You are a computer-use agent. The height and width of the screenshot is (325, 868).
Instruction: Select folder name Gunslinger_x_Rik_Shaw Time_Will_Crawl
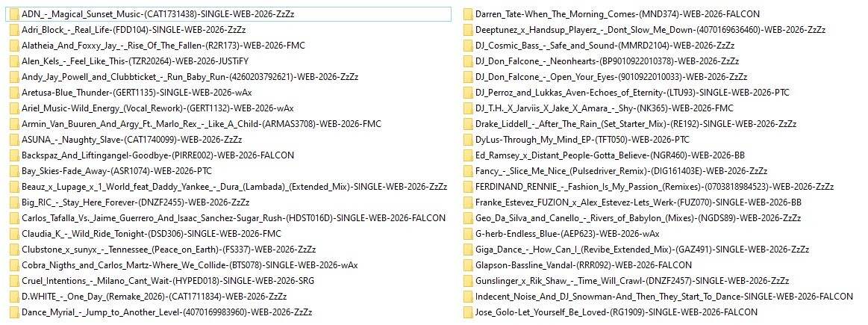point(632,281)
